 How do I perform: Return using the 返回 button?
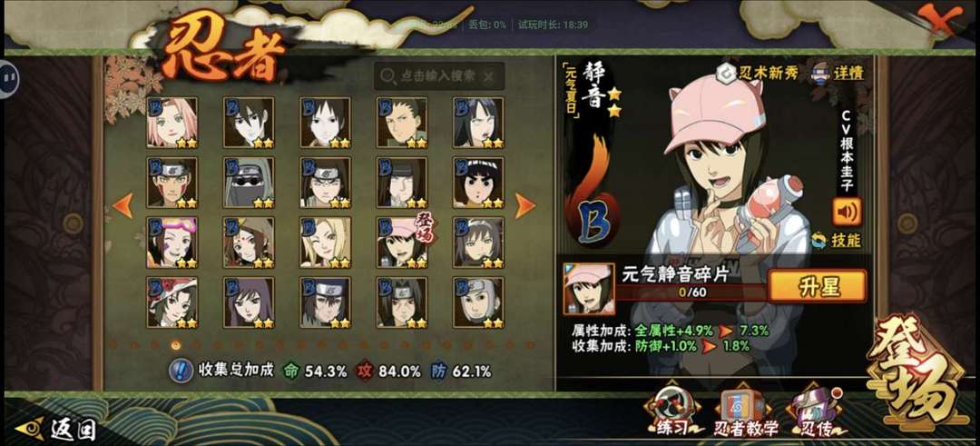[x=56, y=430]
